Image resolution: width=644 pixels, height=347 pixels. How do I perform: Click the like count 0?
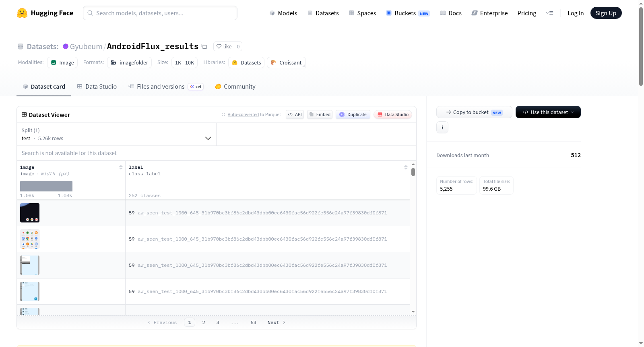[x=238, y=46]
